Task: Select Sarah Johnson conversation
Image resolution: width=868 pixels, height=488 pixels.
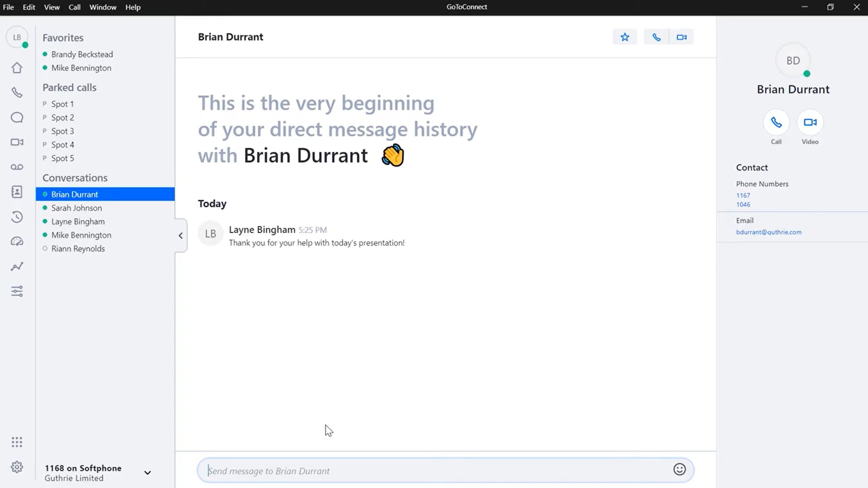Action: tap(76, 208)
